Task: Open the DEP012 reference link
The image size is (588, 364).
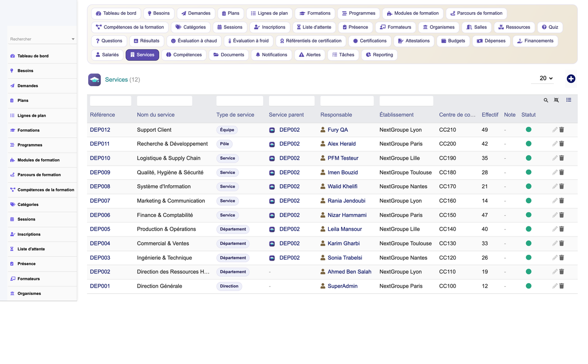Action: click(x=100, y=130)
